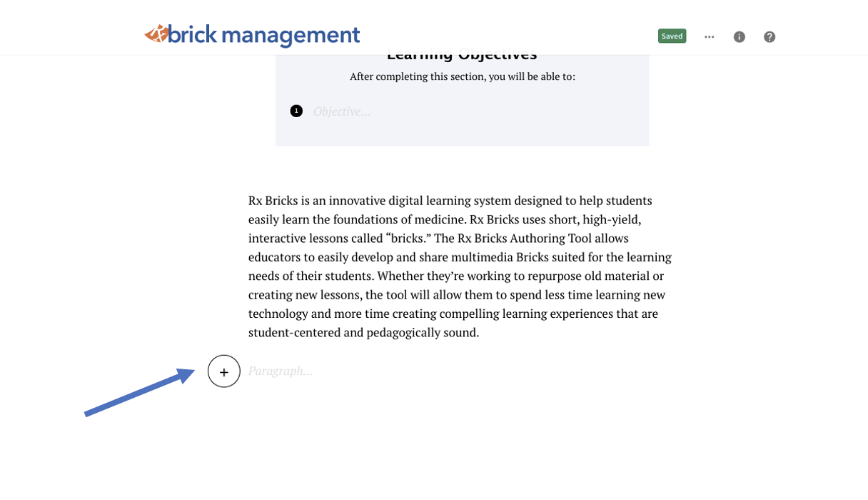Click the 'After completing this section' subtitle
Viewport: 868px width, 500px height.
click(x=463, y=76)
